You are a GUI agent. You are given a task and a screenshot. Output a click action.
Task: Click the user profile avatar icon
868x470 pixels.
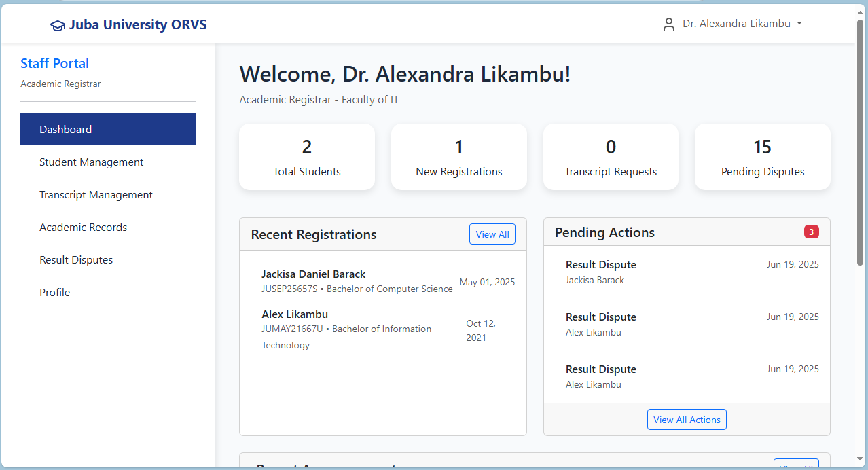[669, 24]
